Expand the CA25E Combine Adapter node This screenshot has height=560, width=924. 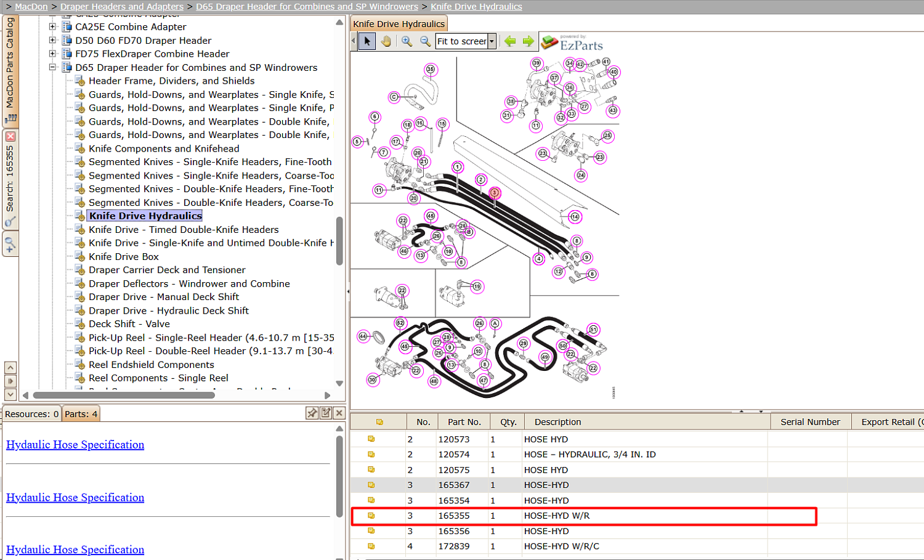point(52,26)
